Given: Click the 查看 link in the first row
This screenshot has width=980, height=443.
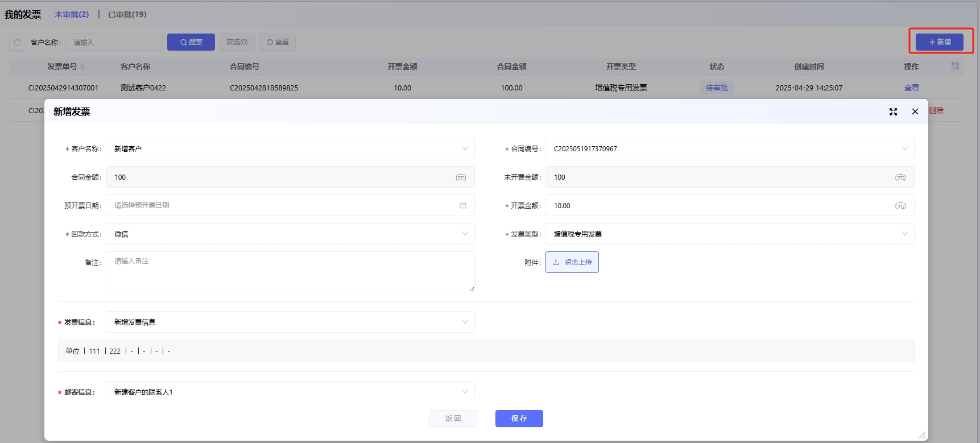Looking at the screenshot, I should [x=911, y=88].
